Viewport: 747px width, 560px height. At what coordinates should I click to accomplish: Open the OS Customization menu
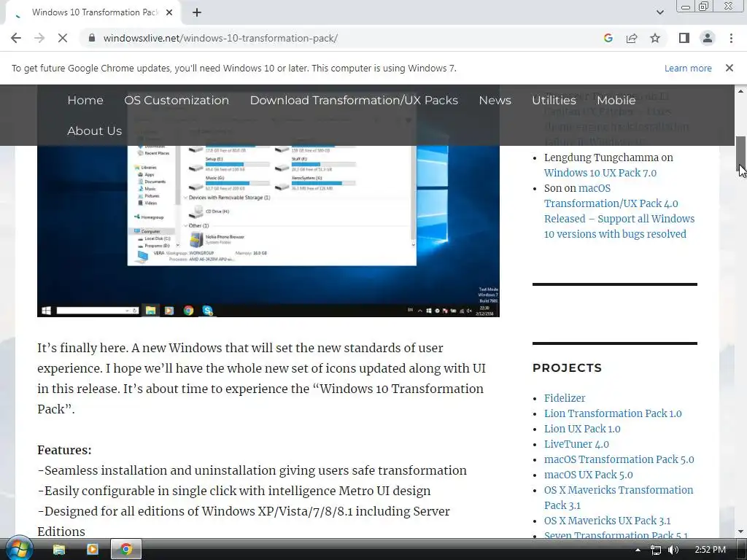177,100
